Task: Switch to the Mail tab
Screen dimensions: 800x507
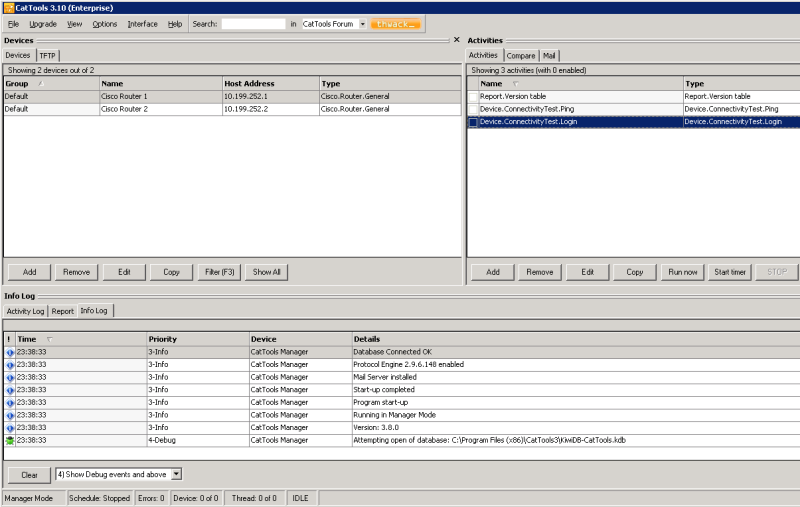Action: [549, 56]
